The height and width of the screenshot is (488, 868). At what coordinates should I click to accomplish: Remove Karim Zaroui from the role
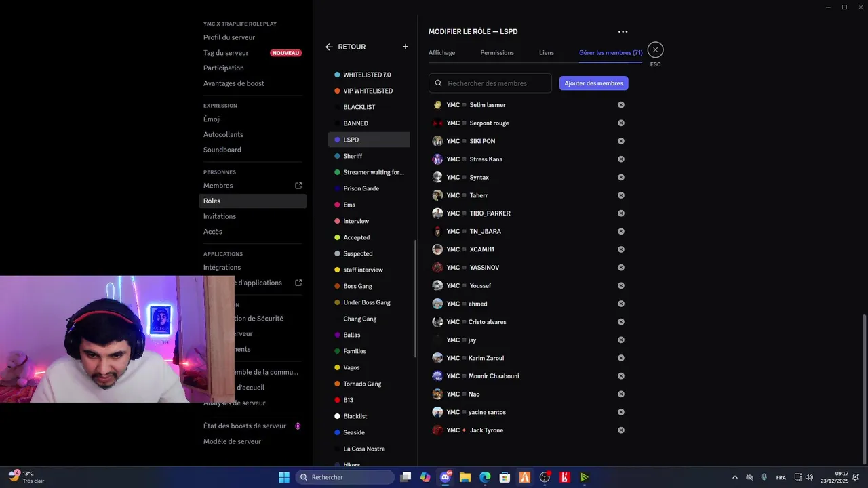click(620, 358)
